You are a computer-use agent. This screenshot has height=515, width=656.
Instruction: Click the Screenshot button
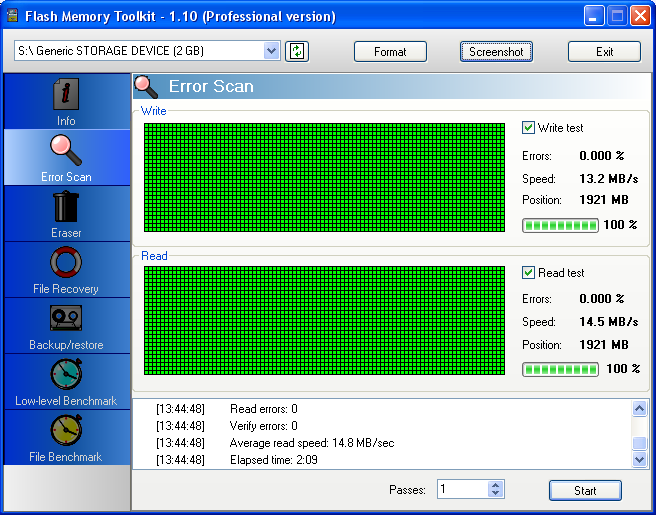[x=496, y=51]
